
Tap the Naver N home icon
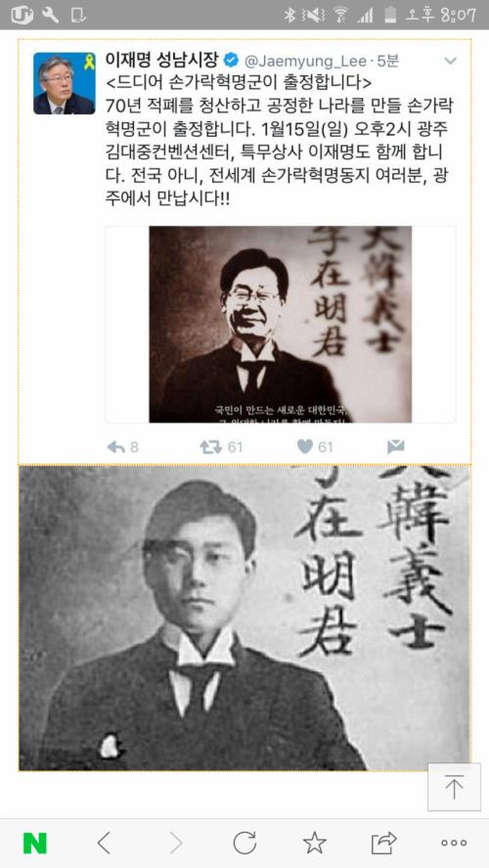(35, 844)
